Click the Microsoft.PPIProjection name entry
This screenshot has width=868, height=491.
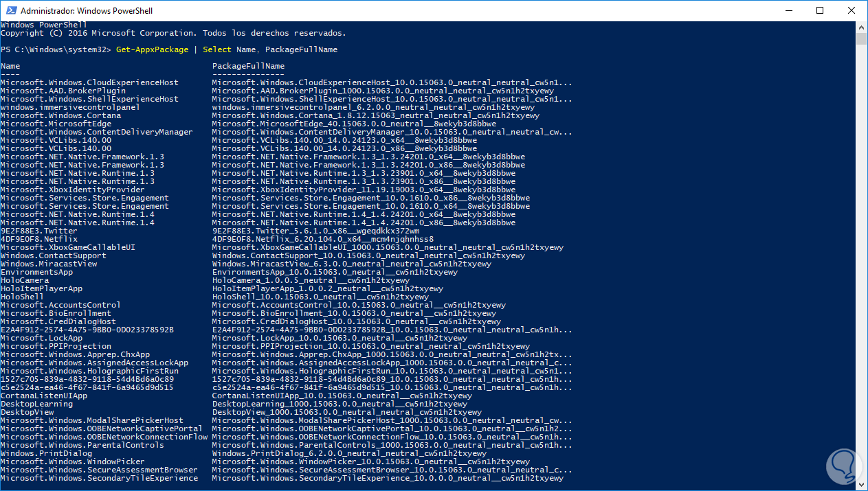click(x=56, y=346)
